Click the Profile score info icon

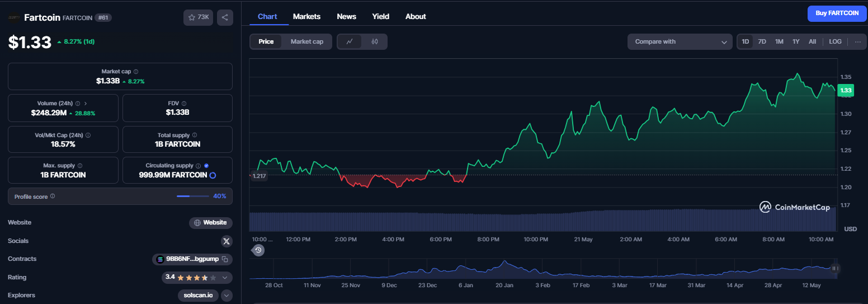click(53, 197)
